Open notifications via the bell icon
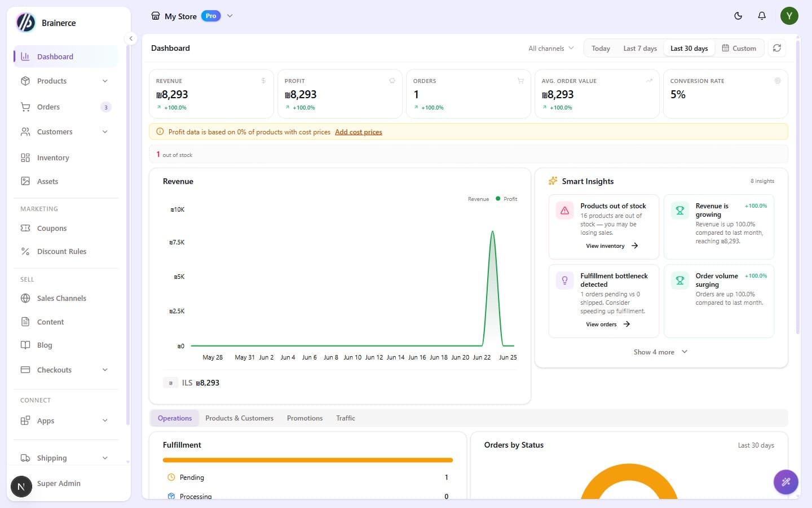 pos(762,16)
